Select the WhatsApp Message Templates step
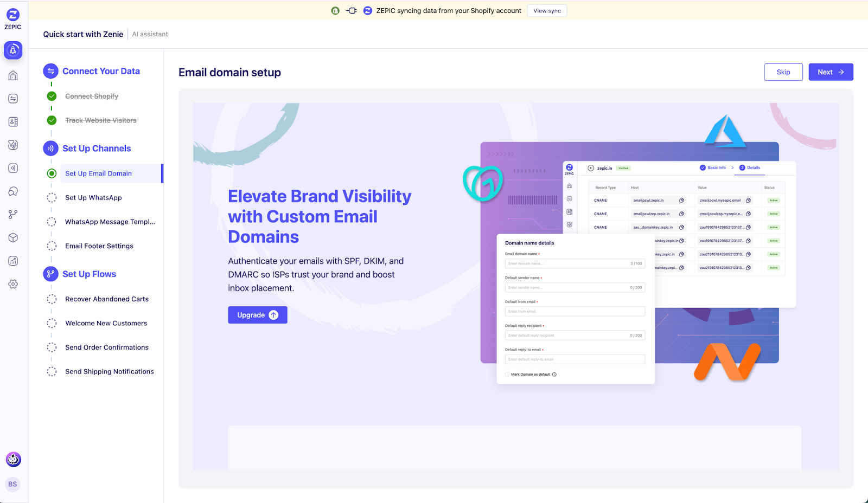The image size is (868, 503). coord(110,222)
